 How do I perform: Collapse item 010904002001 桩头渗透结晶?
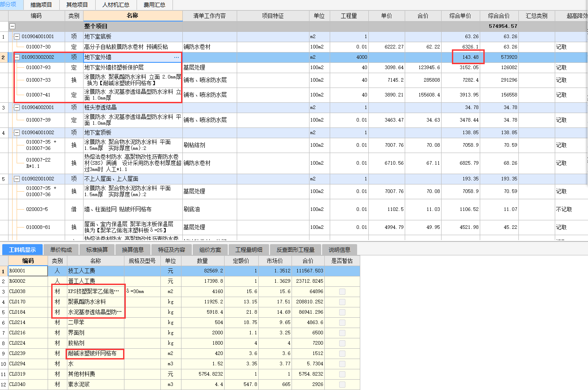pyautogui.click(x=17, y=108)
